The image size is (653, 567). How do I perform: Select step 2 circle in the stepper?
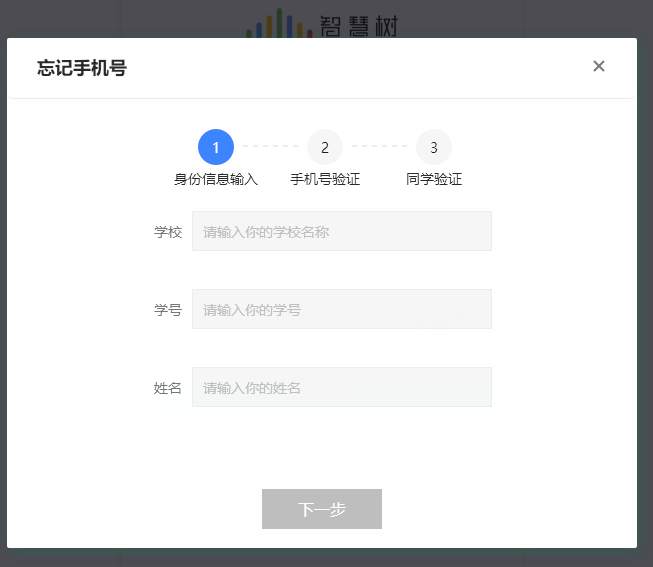point(325,147)
